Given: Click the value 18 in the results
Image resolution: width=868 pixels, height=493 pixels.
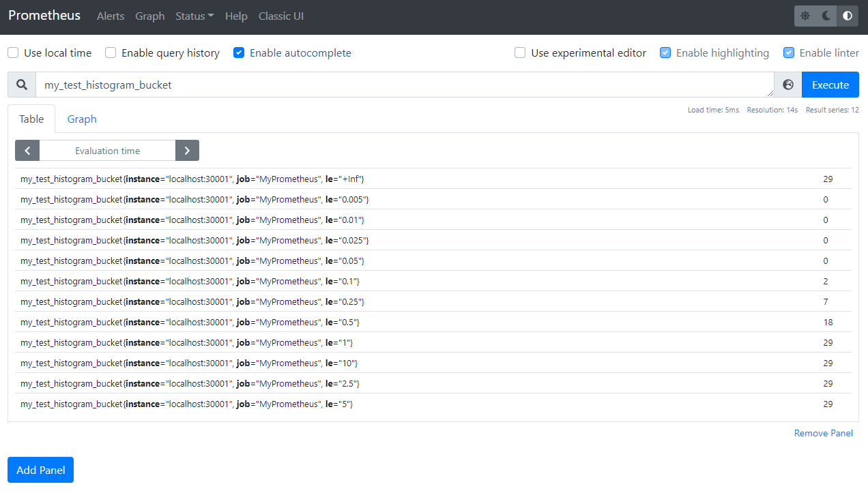Looking at the screenshot, I should (x=828, y=322).
